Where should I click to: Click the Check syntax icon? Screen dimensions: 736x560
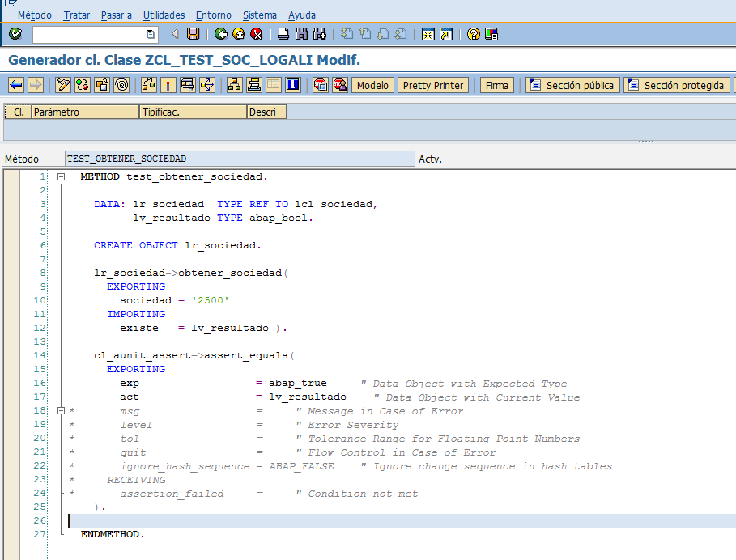tap(149, 85)
